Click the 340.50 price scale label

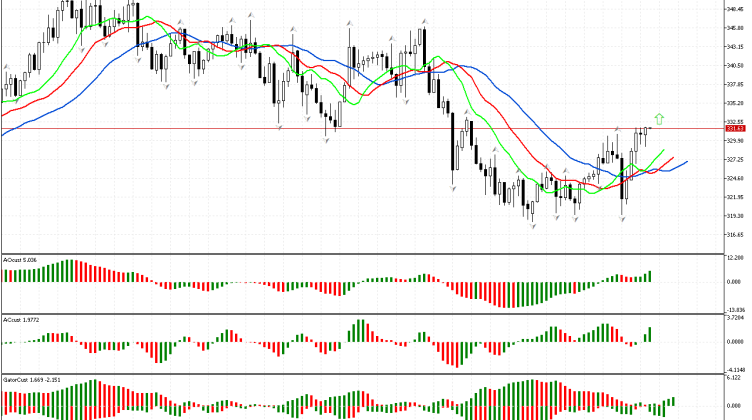[735, 65]
